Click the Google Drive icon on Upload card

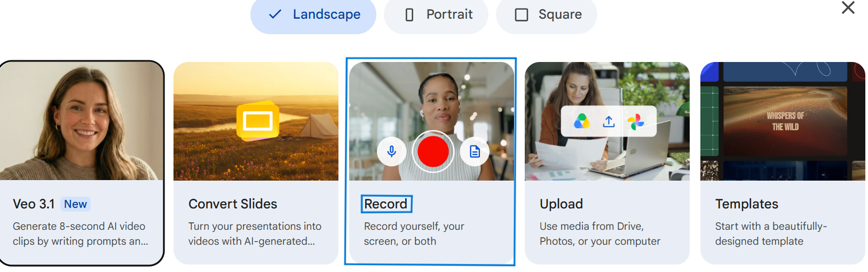coord(581,122)
